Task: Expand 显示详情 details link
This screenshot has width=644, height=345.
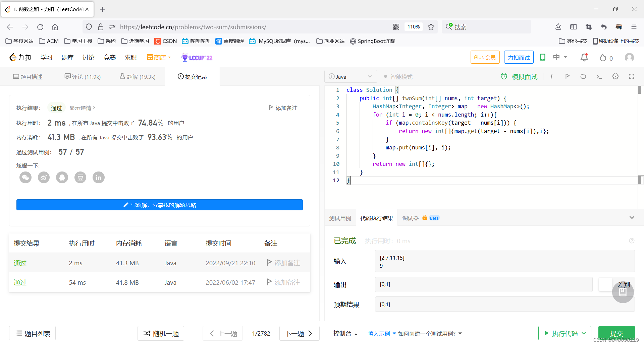Action: point(82,108)
